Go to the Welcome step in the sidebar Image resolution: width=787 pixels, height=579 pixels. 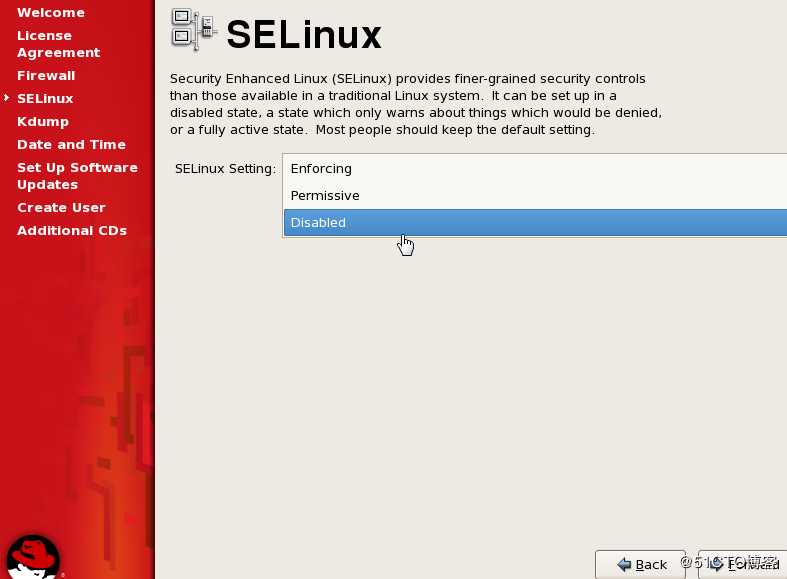point(50,13)
